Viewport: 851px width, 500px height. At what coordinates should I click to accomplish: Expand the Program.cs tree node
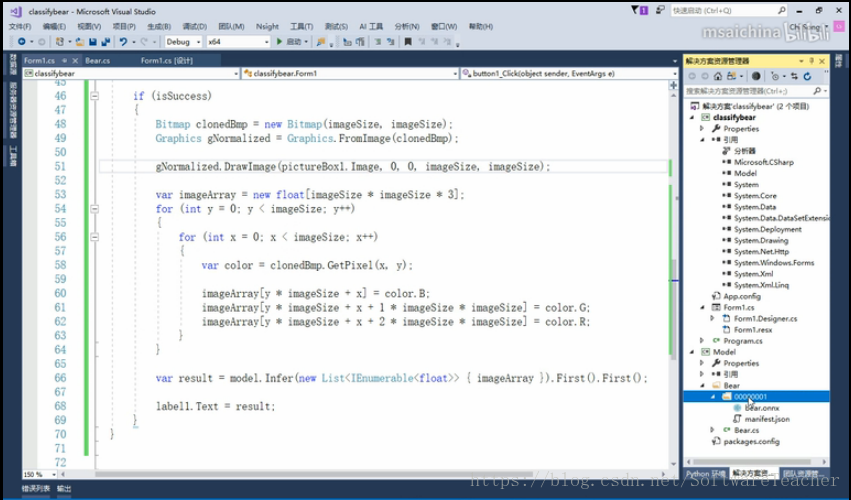pos(702,341)
